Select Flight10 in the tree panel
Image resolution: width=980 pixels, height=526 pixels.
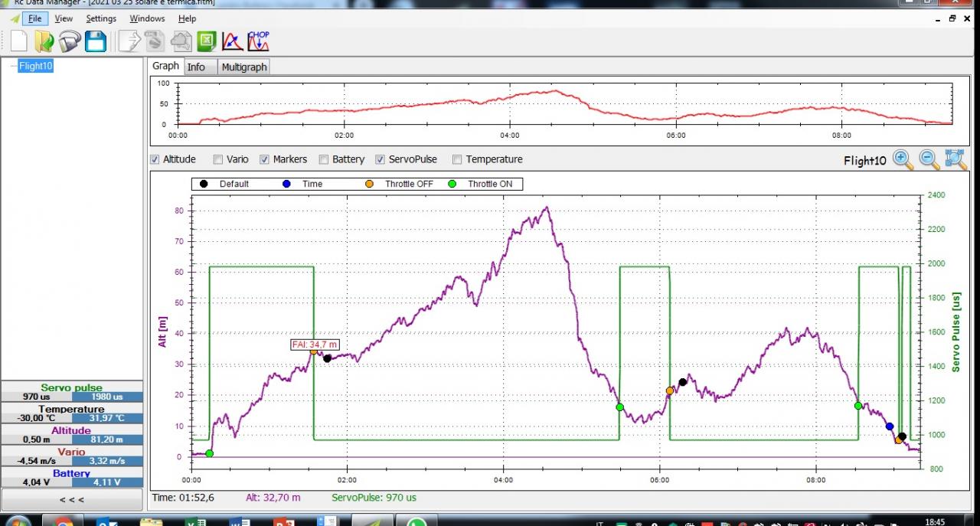point(36,66)
